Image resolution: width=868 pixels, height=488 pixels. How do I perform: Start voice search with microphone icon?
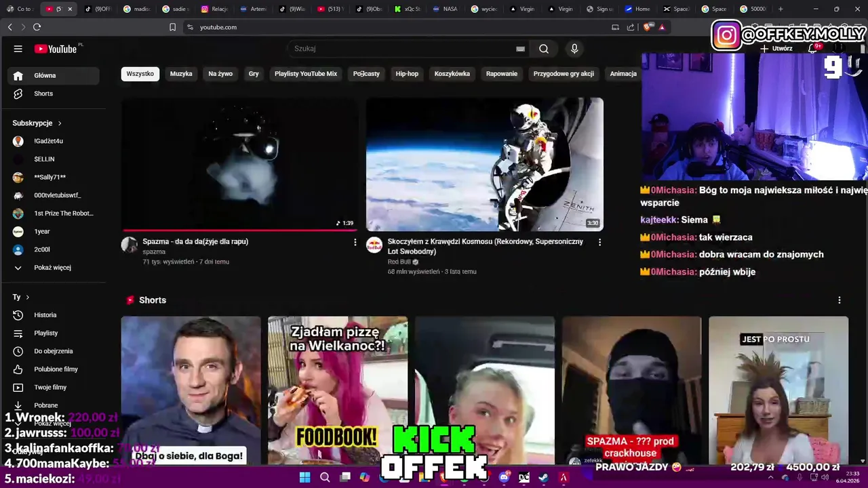[574, 49]
